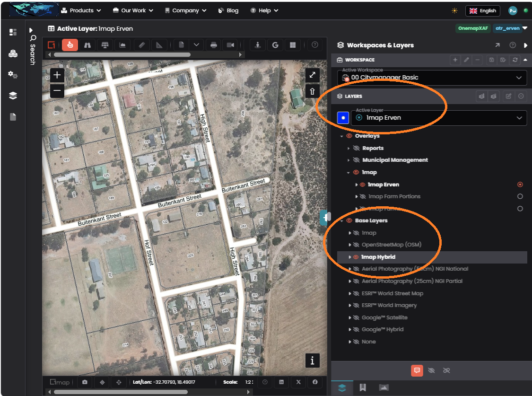Go to the Blog page
532x396 pixels.
point(228,10)
